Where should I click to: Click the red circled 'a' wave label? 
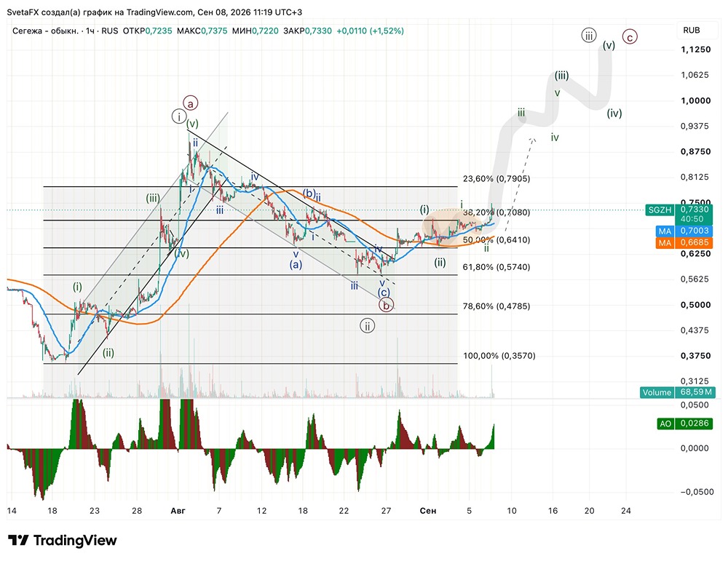click(190, 103)
